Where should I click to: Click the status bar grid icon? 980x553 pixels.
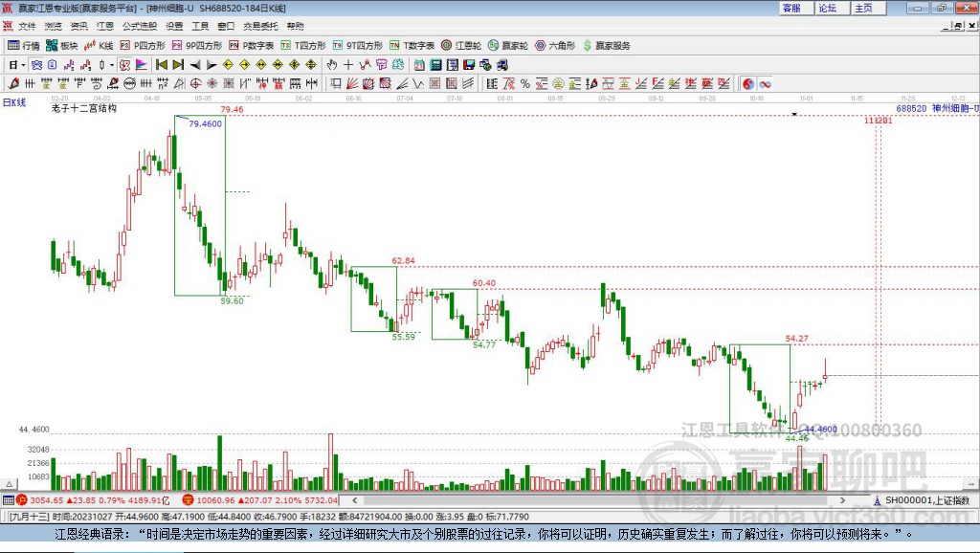pos(8,500)
